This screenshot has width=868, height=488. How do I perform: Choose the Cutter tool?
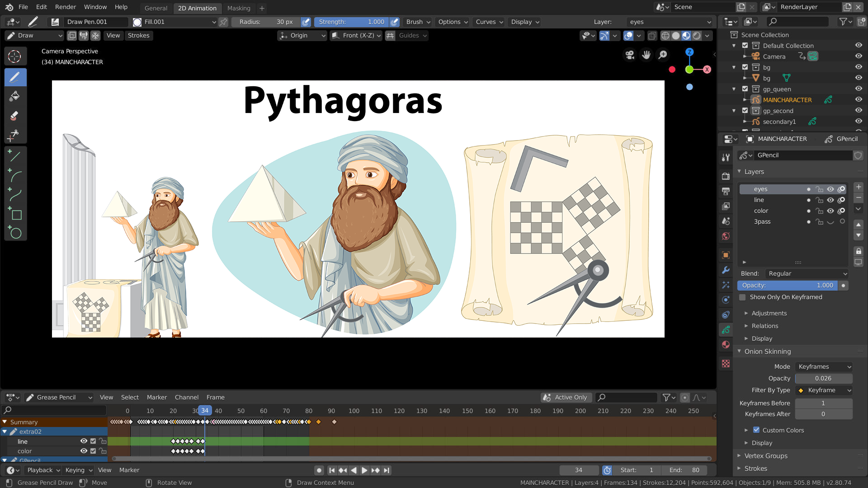[x=15, y=135]
